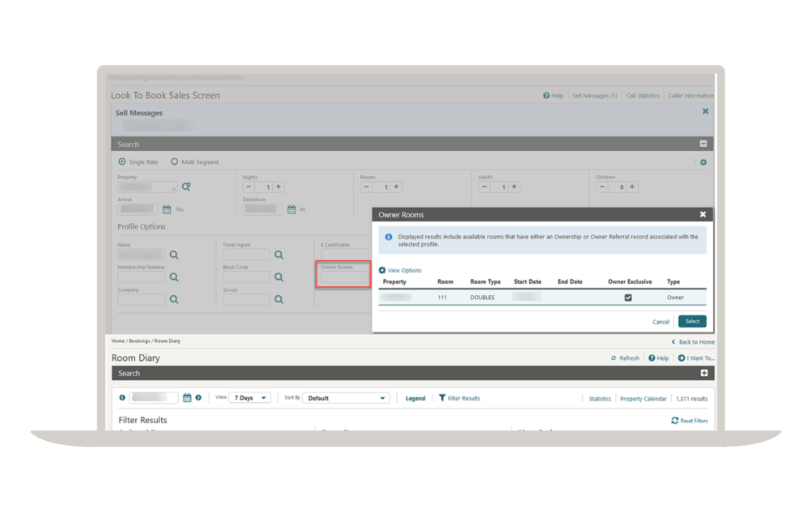Change Sort By from Default
The height and width of the screenshot is (512, 812).
click(x=345, y=398)
